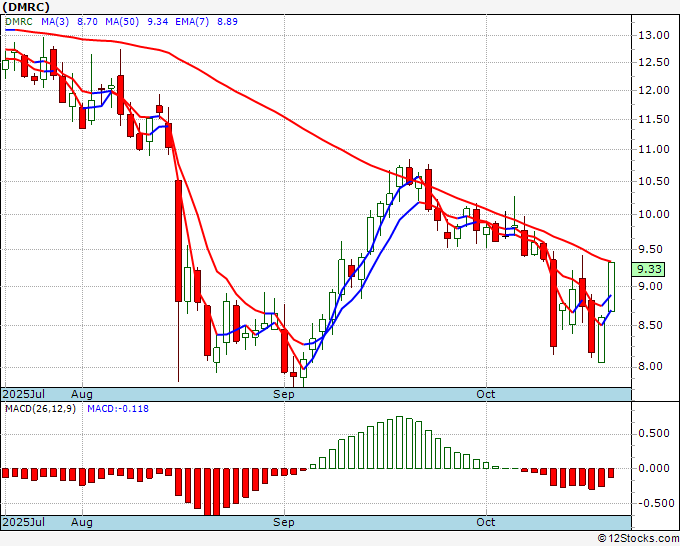Click the 12.50 price axis label

[x=654, y=62]
